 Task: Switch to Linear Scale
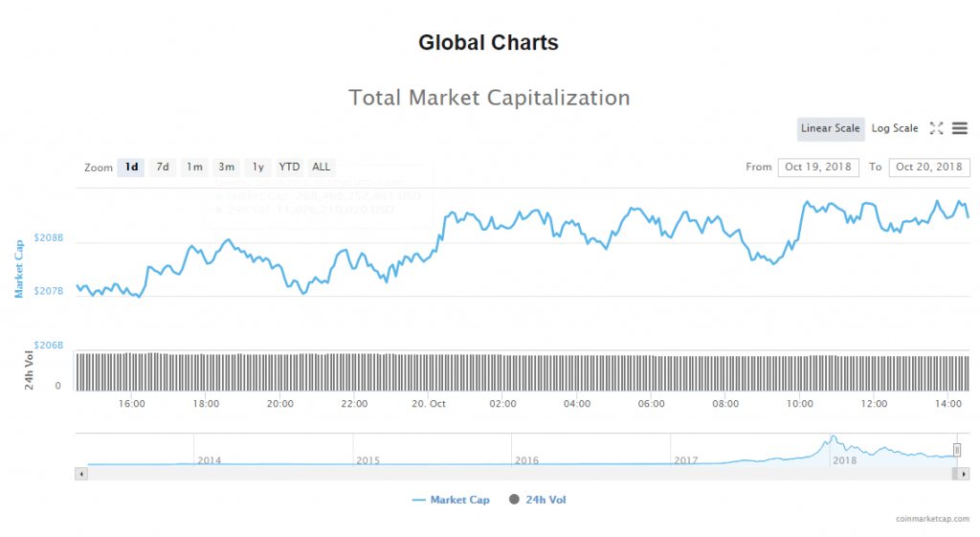tap(831, 128)
